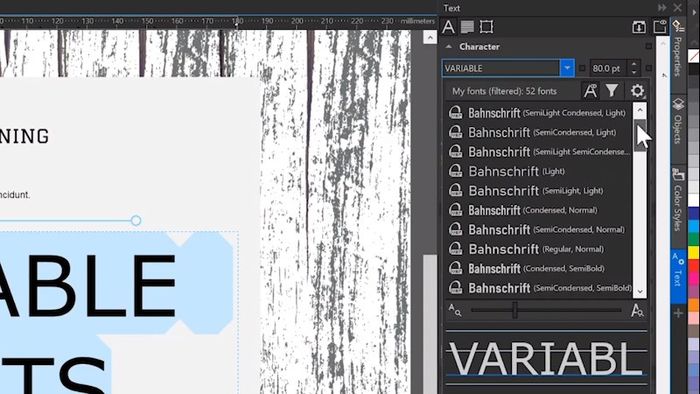Select the Character tab icon in Text docker
Viewport: 700px width, 394px height.
448,27
